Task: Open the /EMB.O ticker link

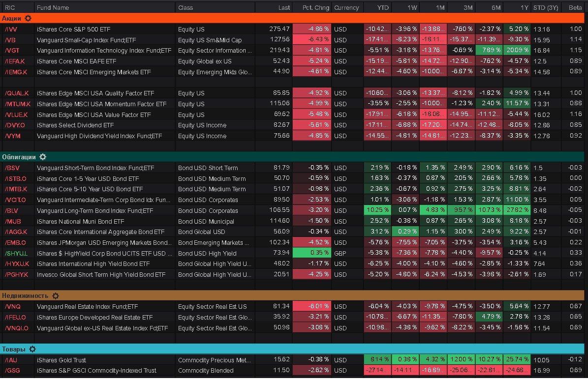Action: pyautogui.click(x=15, y=243)
